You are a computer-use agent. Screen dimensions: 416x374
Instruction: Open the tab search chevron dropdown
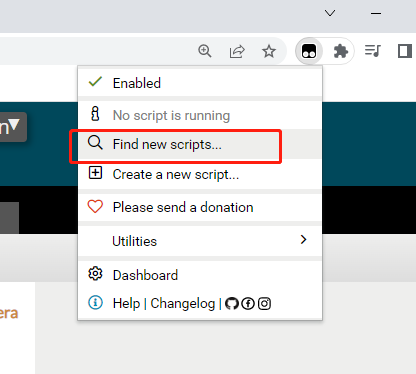(x=330, y=13)
